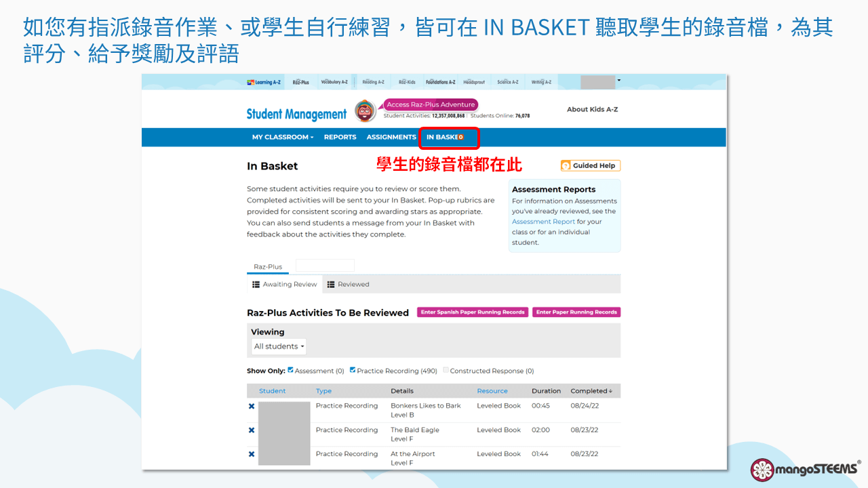The height and width of the screenshot is (488, 868).
Task: Click the 08/24/22 completed date
Action: tap(584, 406)
